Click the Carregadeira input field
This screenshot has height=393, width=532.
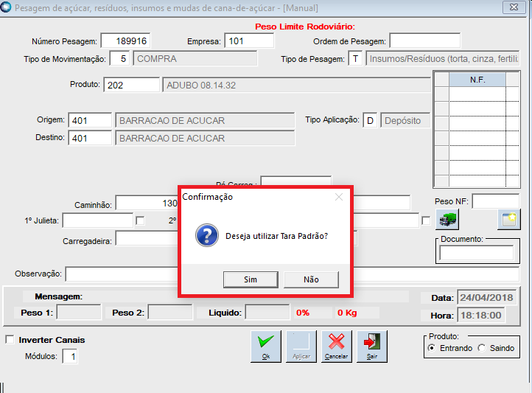(146, 238)
